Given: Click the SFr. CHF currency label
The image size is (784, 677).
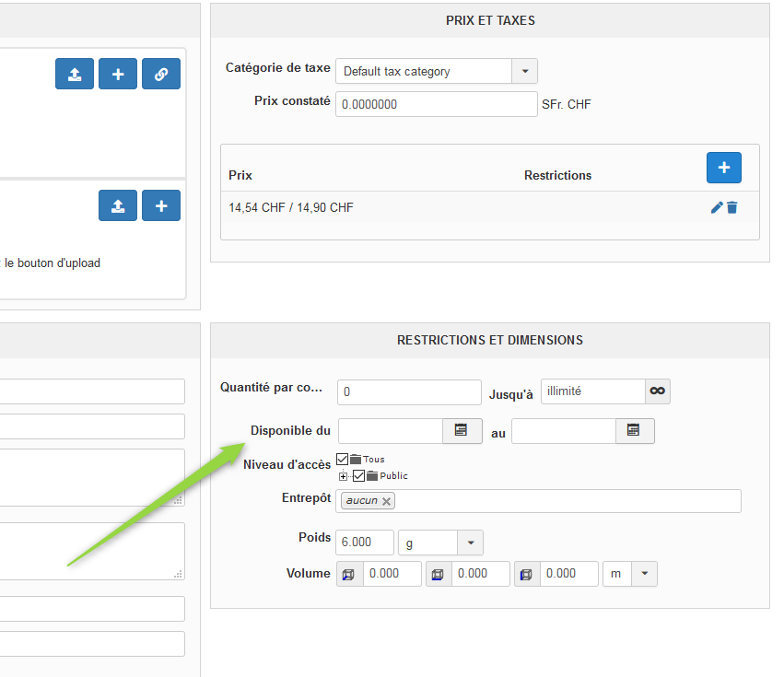Looking at the screenshot, I should 567,104.
